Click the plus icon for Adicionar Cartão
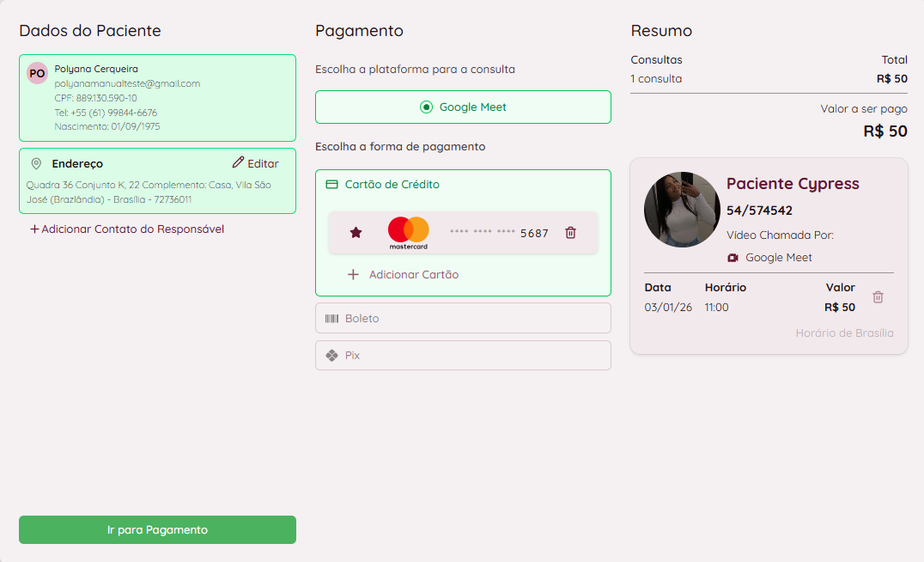This screenshot has width=924, height=562. (353, 275)
